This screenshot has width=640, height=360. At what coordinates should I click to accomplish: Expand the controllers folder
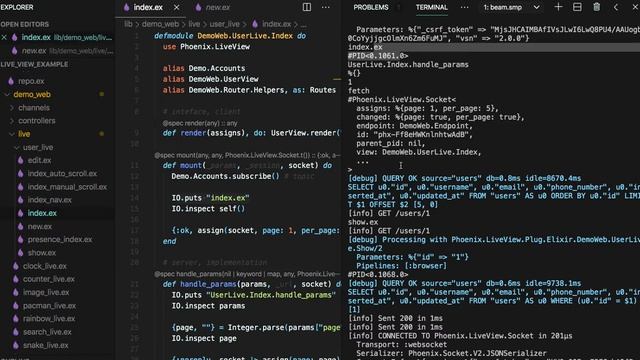coord(37,121)
